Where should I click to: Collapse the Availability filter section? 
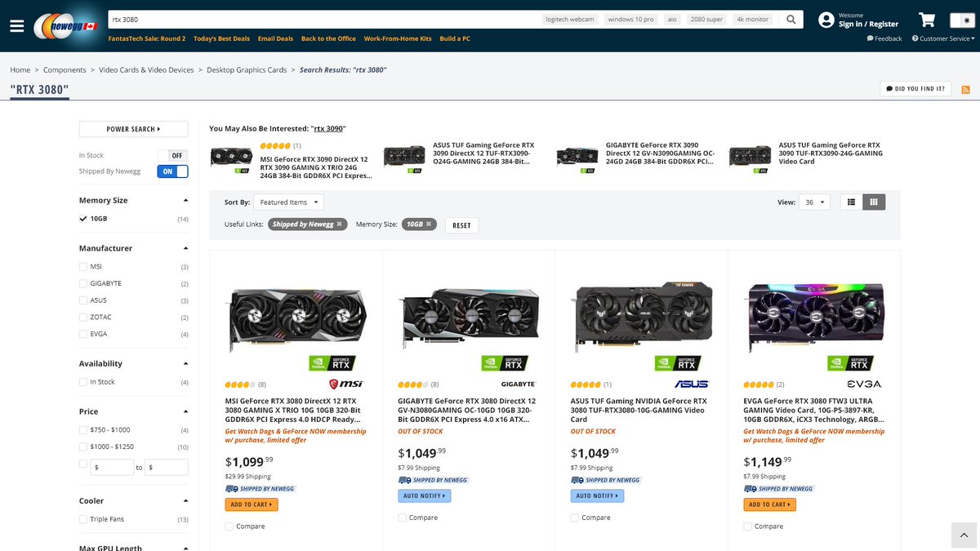185,363
